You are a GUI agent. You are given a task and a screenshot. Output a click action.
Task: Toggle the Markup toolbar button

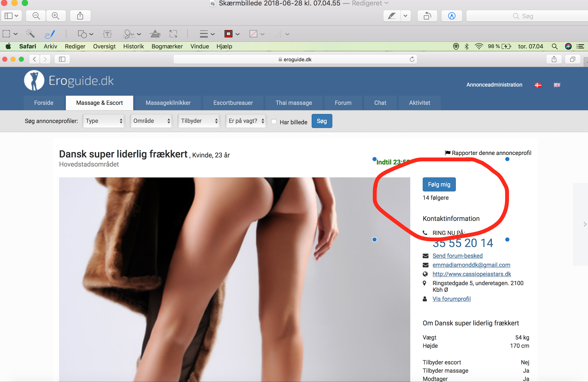point(452,16)
